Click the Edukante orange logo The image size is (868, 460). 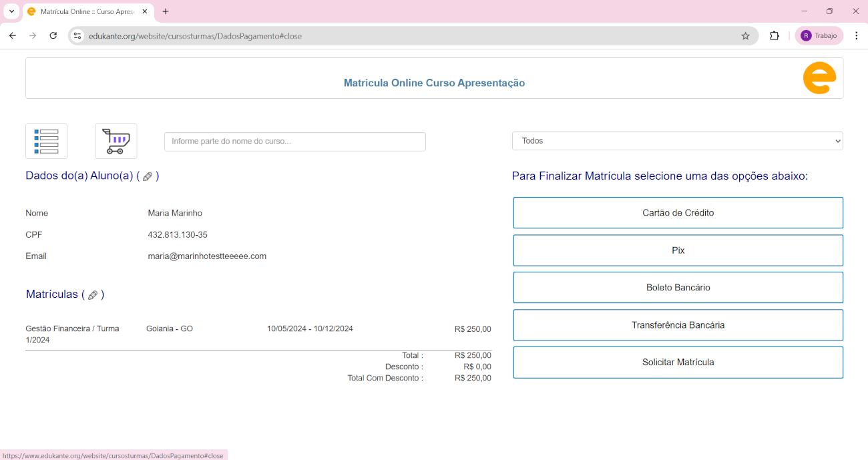819,78
